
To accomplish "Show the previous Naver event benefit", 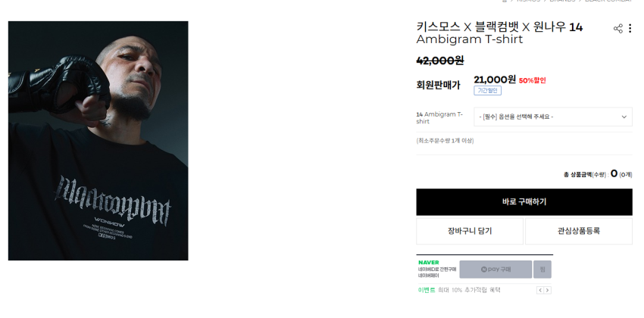I will point(540,290).
